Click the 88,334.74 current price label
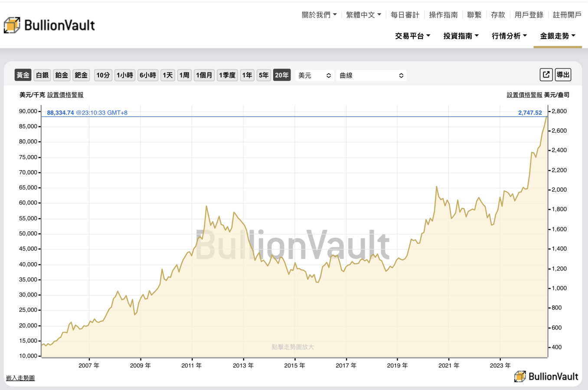 point(60,113)
